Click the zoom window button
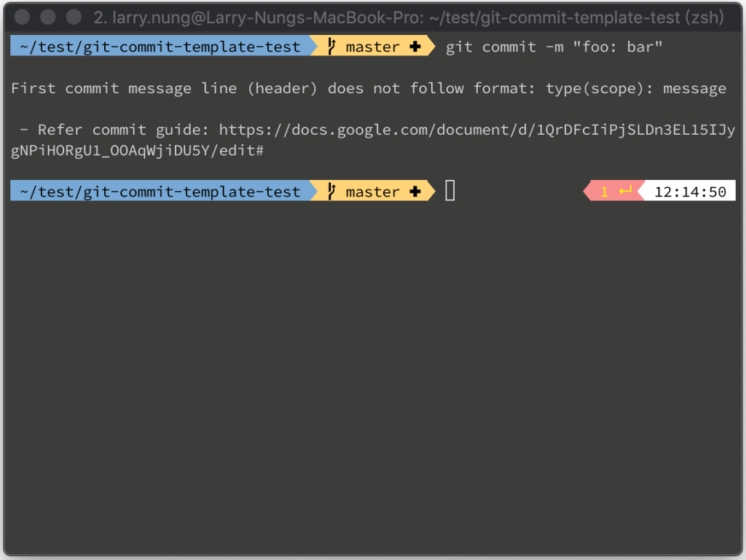746x560 pixels. click(x=74, y=17)
